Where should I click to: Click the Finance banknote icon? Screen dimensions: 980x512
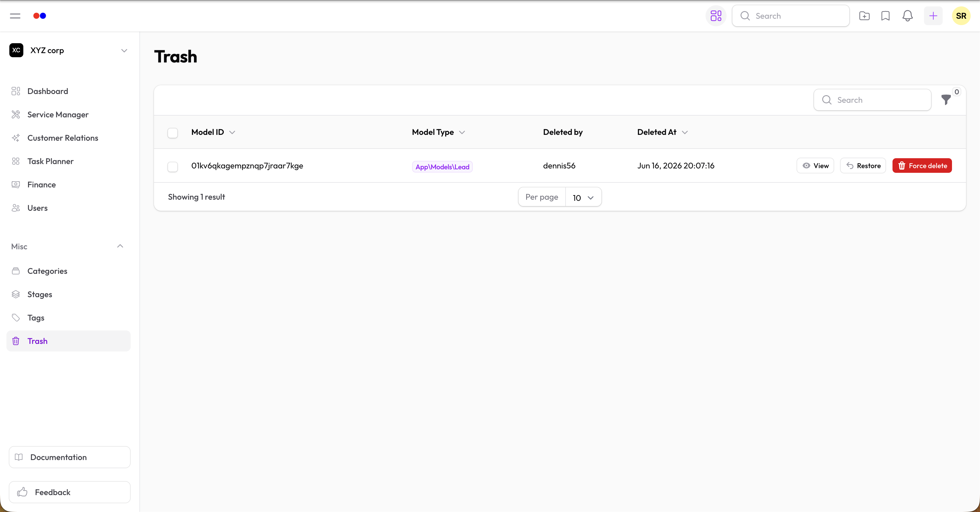point(15,184)
